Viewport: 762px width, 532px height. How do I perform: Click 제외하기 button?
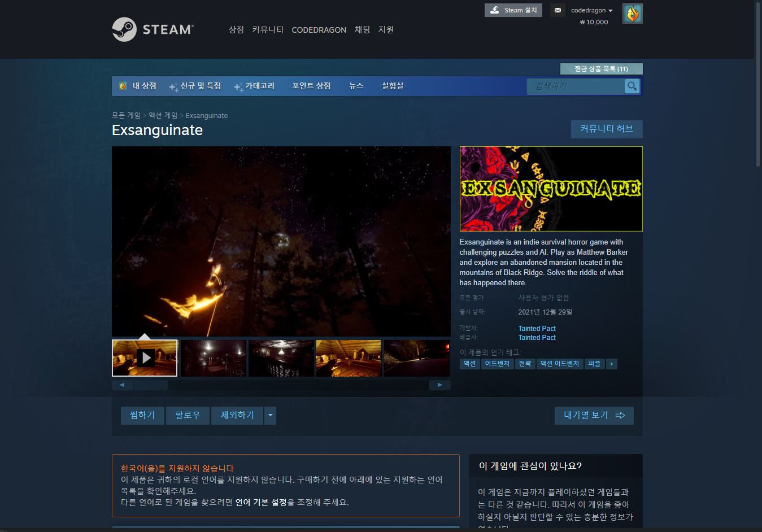click(237, 415)
